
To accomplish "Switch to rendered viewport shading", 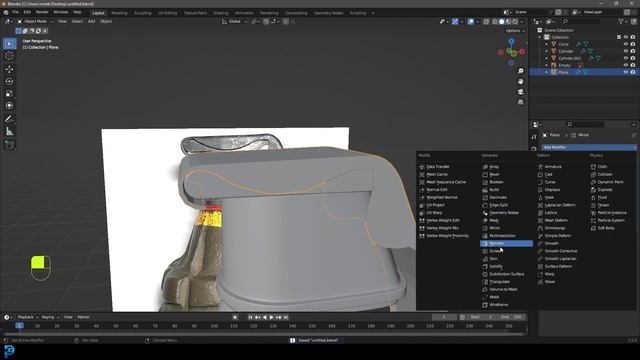I will [515, 21].
